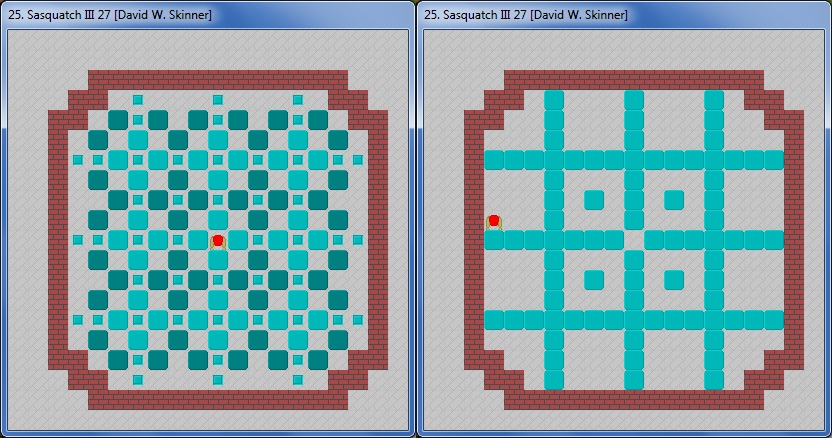The width and height of the screenshot is (832, 438).
Task: Click leftmost box of top horizontal row, right window
Action: coord(494,160)
